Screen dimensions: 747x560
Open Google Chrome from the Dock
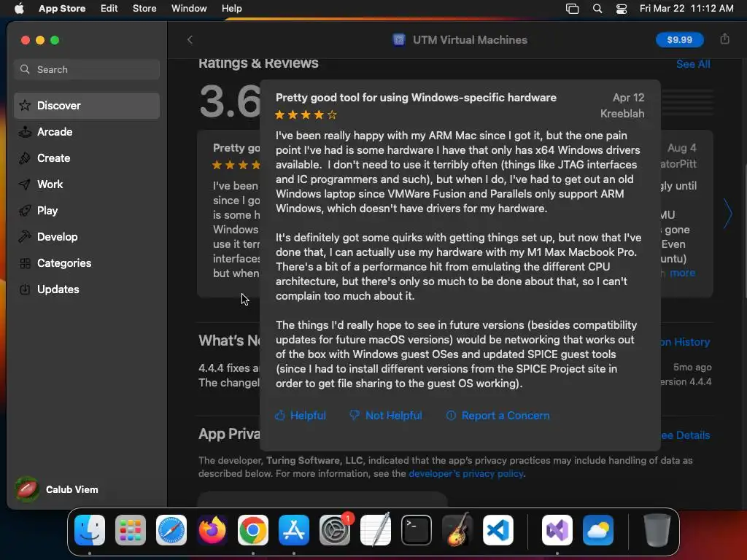point(253,530)
